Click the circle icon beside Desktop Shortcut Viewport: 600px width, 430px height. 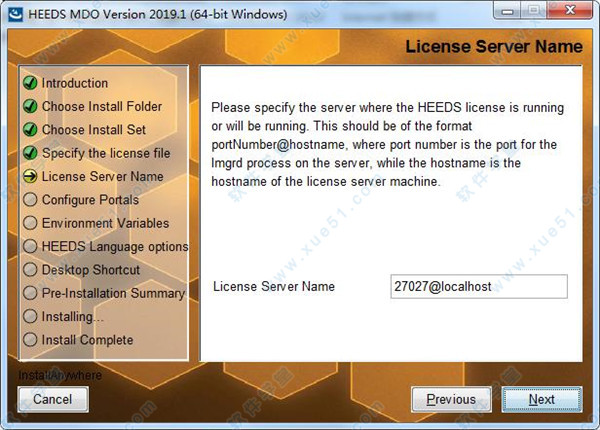30,269
